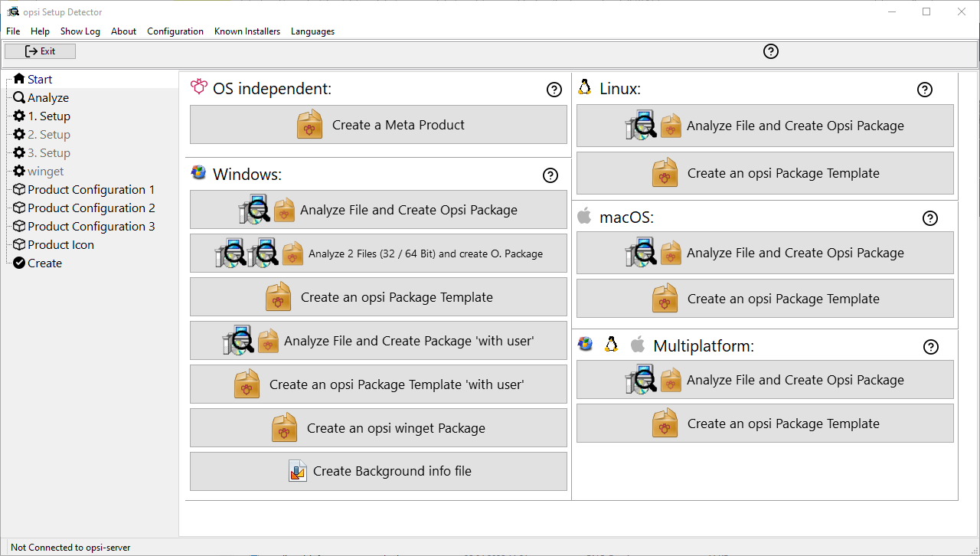This screenshot has width=980, height=556.
Task: Click the checkmark icon beside Create
Action: 19,263
